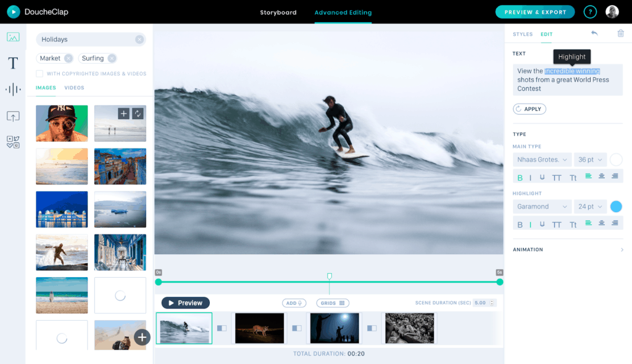Viewport: 632px width, 364px height.
Task: Toggle italic for highlight type
Action: pos(530,225)
